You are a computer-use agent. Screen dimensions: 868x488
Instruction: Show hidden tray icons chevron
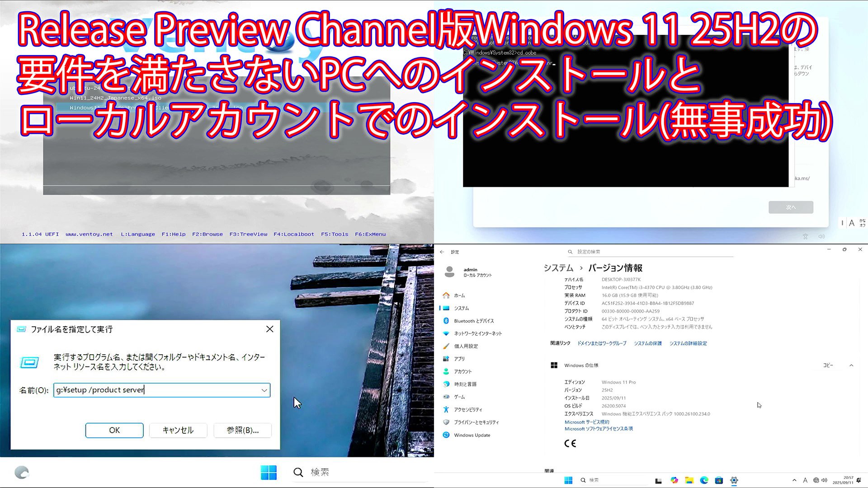click(x=794, y=480)
